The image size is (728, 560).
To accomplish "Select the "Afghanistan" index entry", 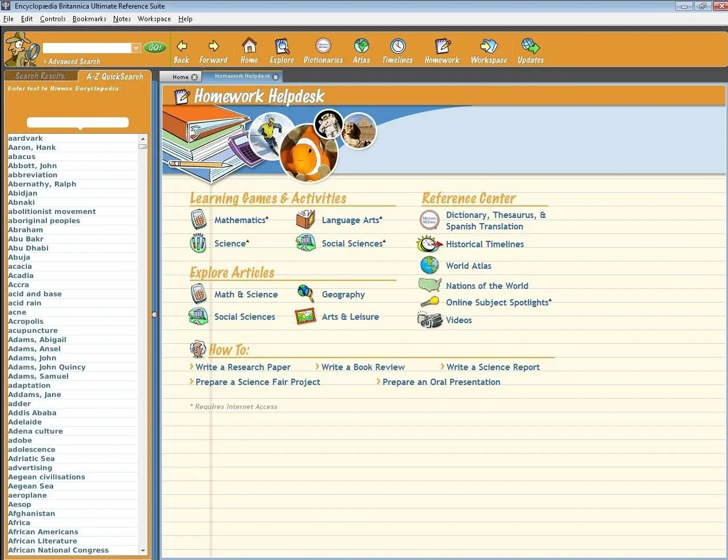I will pyautogui.click(x=73, y=514).
